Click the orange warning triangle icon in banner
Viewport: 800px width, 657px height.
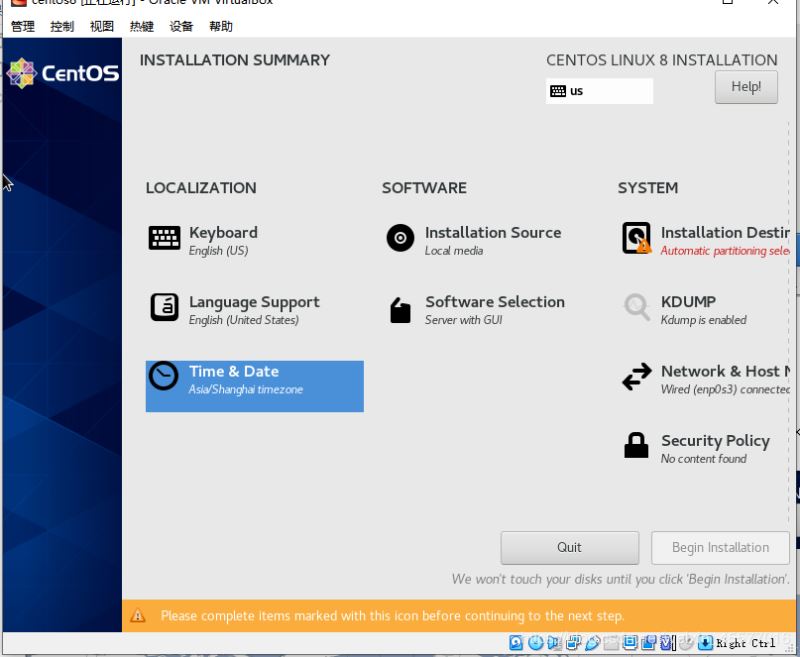coord(138,616)
